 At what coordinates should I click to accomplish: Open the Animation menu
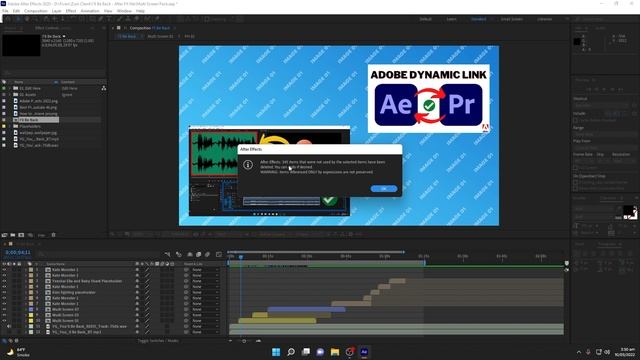pyautogui.click(x=90, y=11)
